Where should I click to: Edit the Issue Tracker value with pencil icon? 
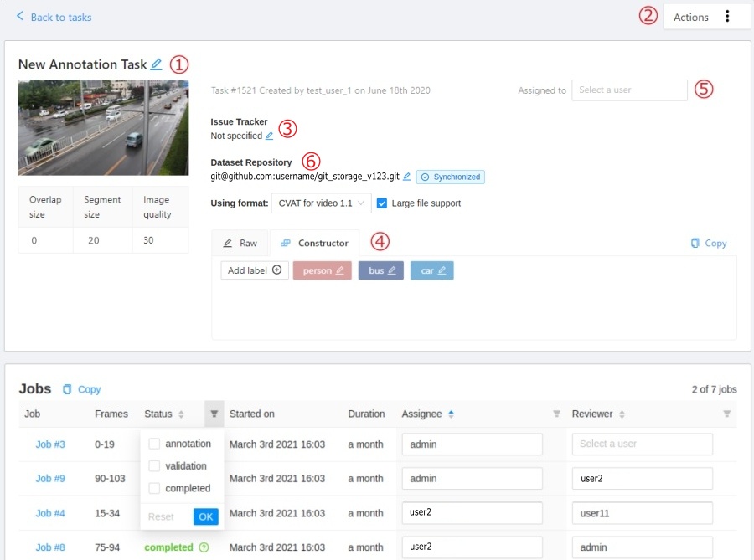coord(269,136)
